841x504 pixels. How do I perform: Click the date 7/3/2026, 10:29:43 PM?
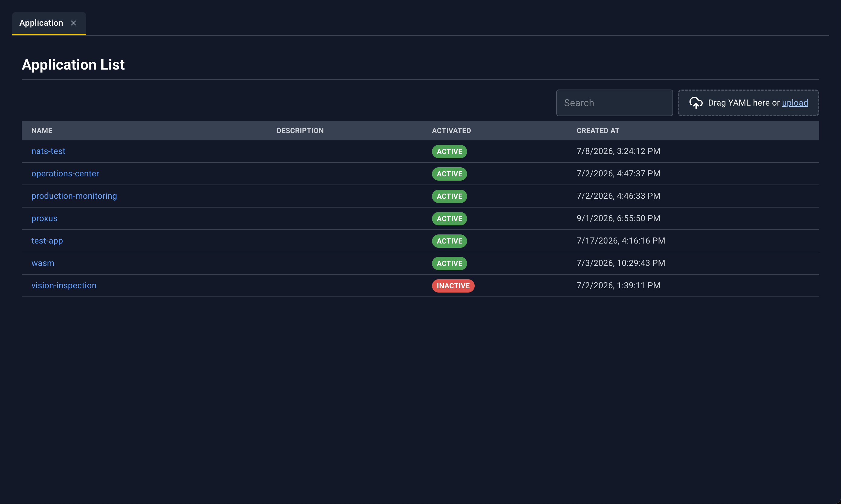coord(621,263)
